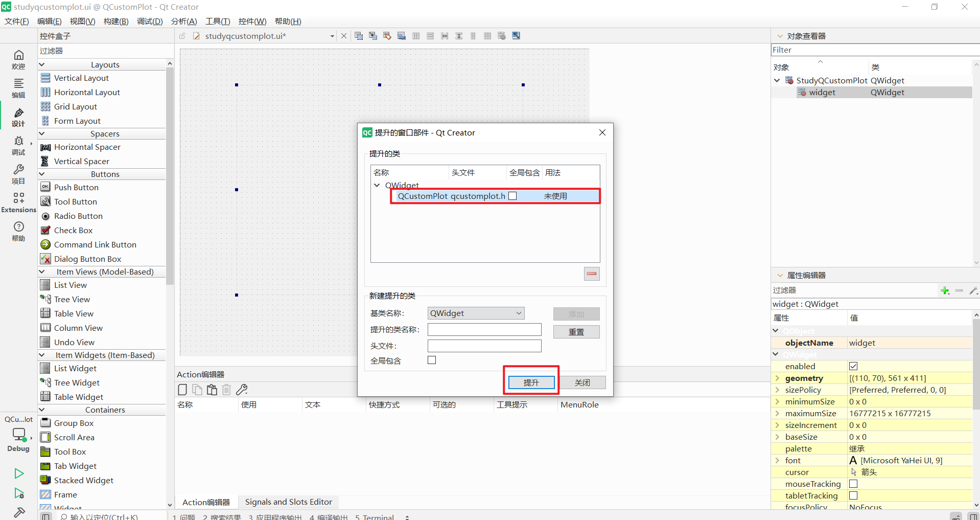Select Edit Widgets mode in designer toolbar
This screenshot has height=520, width=980.
pos(359,36)
